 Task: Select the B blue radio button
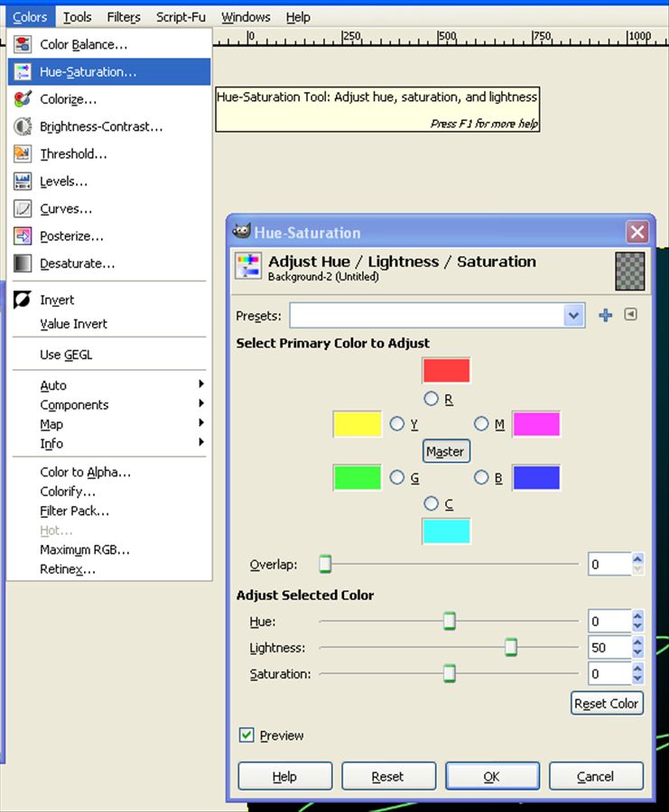click(x=481, y=477)
